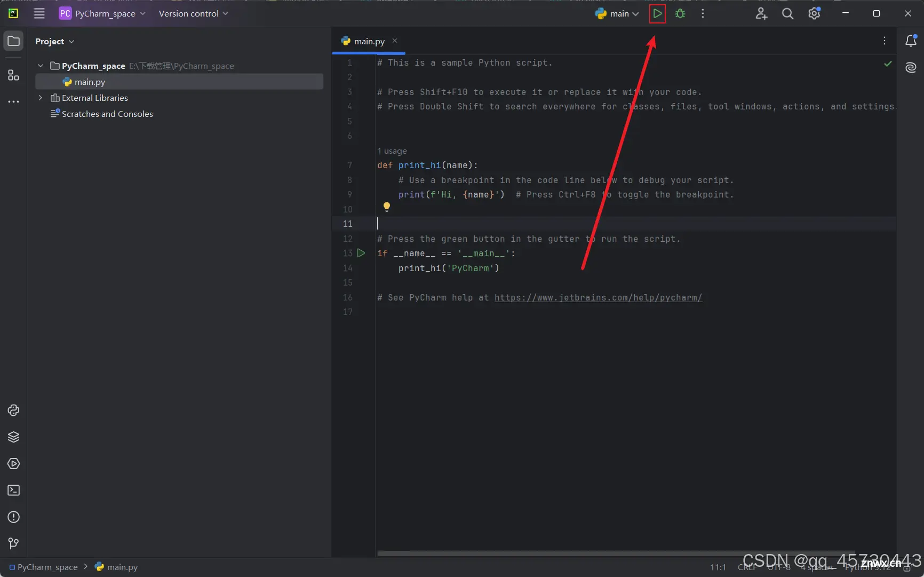Click the 11:1 caret position indicator
924x577 pixels.
point(718,567)
